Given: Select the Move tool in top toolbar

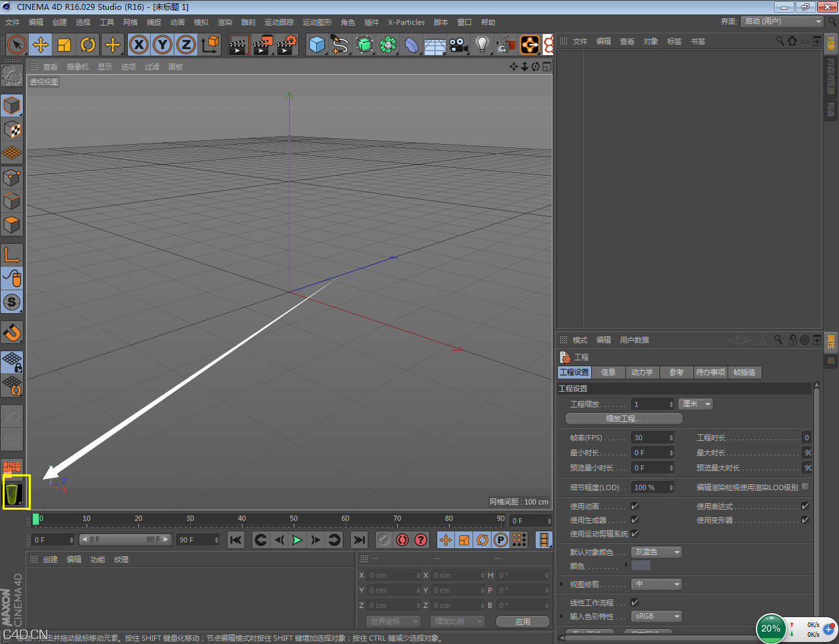Looking at the screenshot, I should [x=41, y=45].
